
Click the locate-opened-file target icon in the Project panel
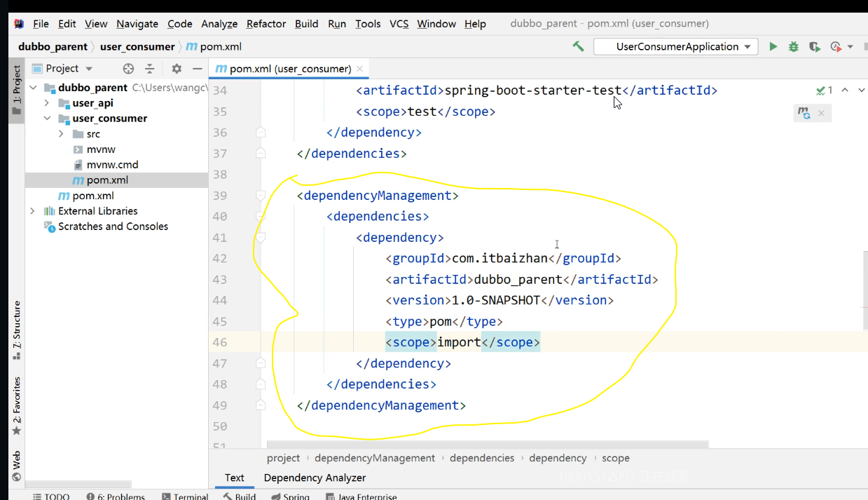tap(128, 69)
